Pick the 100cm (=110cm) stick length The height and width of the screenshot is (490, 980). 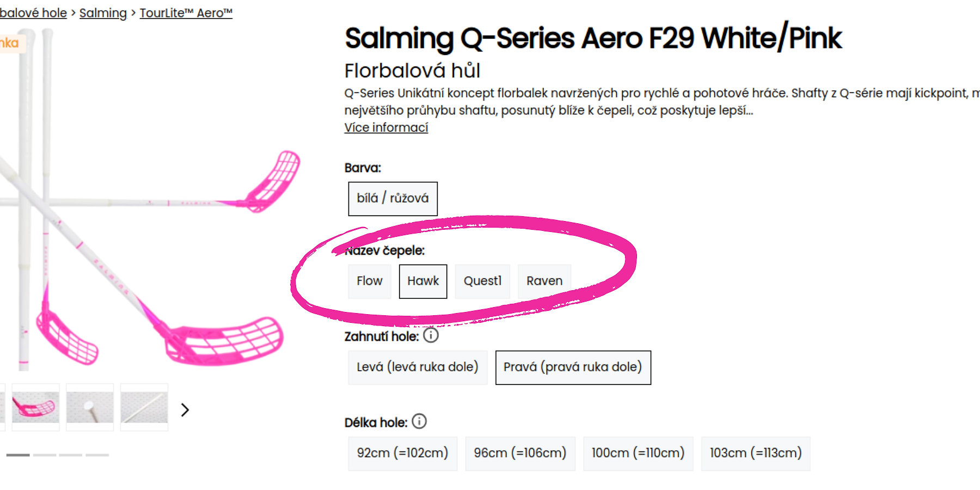(x=638, y=453)
